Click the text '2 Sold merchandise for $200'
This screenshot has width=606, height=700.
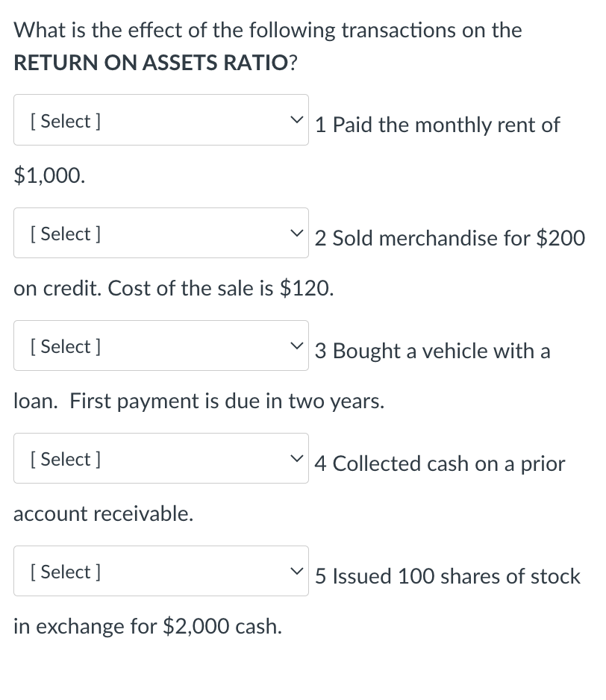[x=449, y=239]
